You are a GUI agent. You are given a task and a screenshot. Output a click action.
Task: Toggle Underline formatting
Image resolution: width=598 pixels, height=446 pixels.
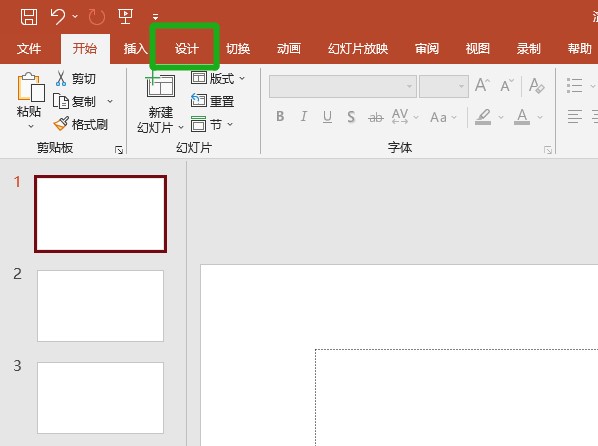(x=327, y=117)
